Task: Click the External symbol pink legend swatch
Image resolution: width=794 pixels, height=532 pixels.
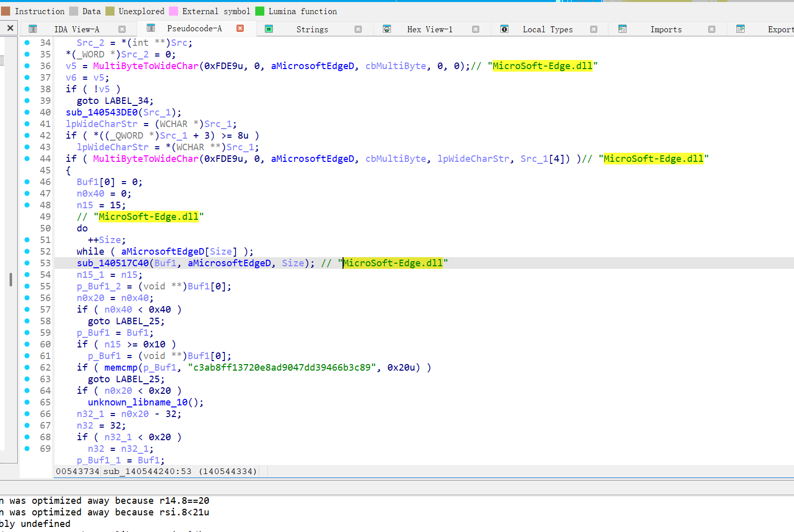Action: [174, 11]
